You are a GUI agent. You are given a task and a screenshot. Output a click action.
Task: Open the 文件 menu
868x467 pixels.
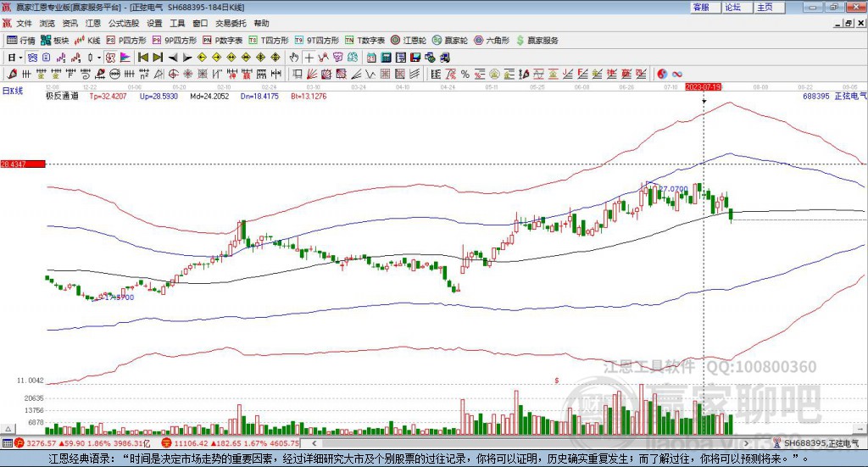pyautogui.click(x=25, y=23)
